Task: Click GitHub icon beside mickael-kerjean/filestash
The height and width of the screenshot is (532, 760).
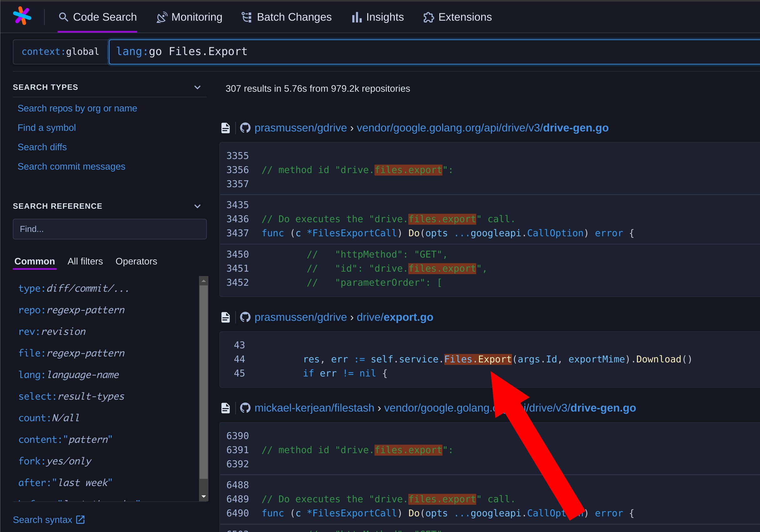Action: point(245,408)
